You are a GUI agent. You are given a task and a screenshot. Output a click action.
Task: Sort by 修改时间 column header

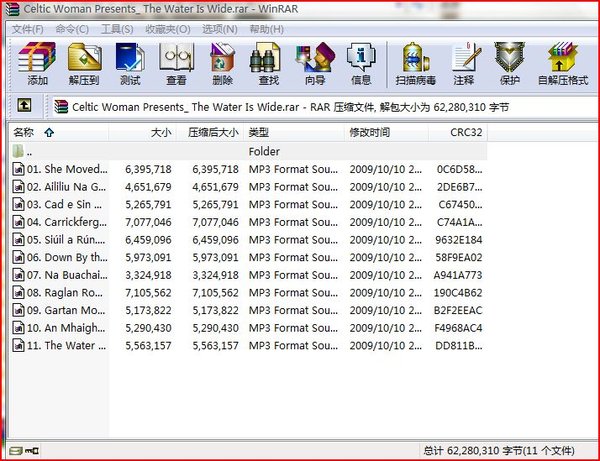pos(386,132)
